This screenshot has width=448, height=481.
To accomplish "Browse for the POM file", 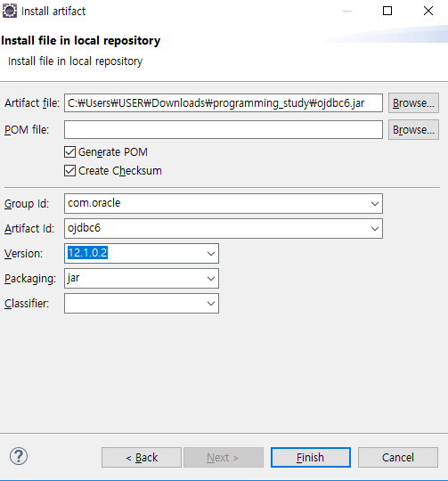I will (413, 130).
